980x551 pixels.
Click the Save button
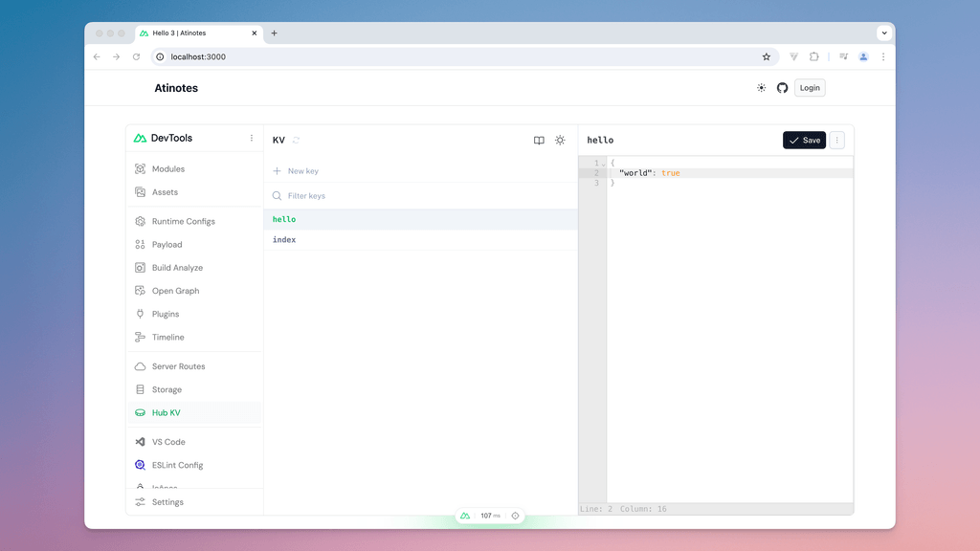[x=804, y=141]
